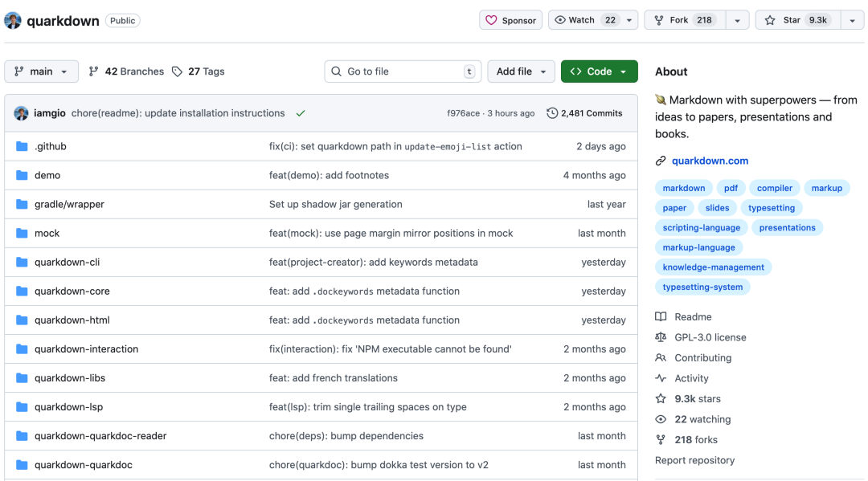Open commit message 'feat(demo): add footnotes'
This screenshot has width=868, height=481.
pyautogui.click(x=329, y=175)
